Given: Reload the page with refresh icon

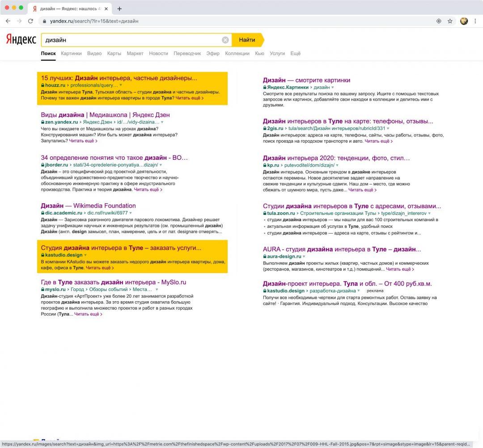Looking at the screenshot, I should 30,21.
